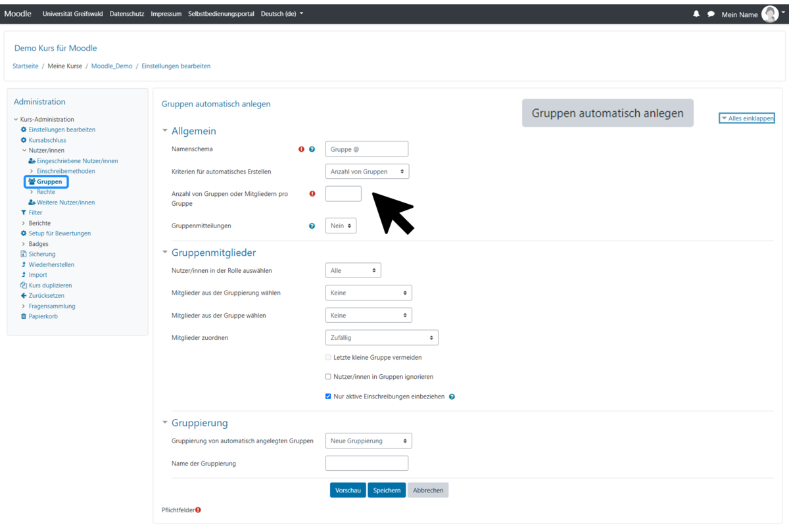Open the Mitglieder zuordnen dropdown

[x=381, y=338]
